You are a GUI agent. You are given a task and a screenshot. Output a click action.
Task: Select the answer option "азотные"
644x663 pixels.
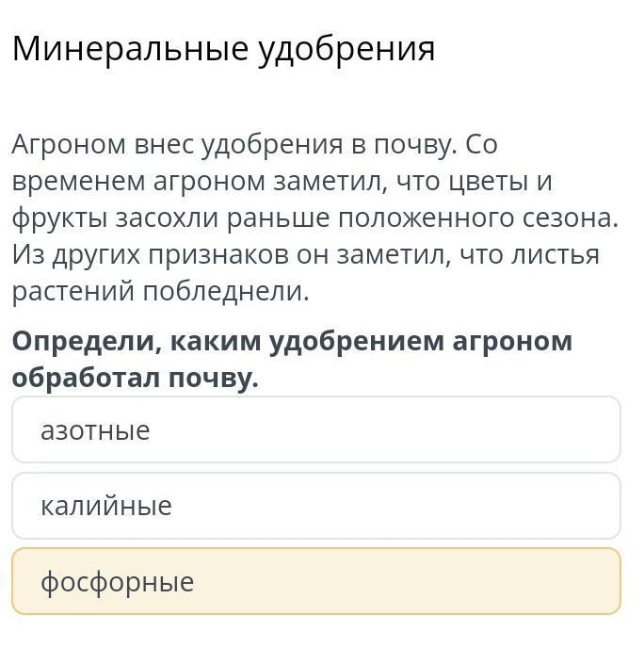coord(316,430)
